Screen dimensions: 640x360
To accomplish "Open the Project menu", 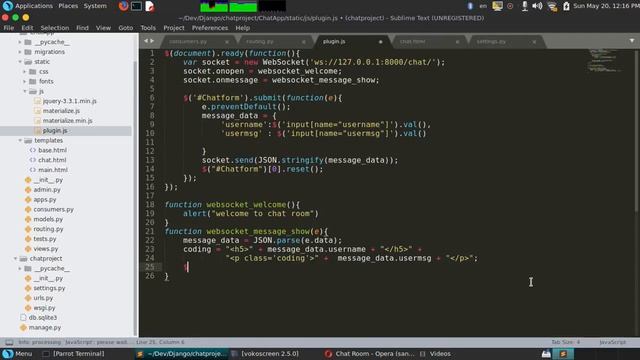I will pyautogui.click(x=174, y=28).
